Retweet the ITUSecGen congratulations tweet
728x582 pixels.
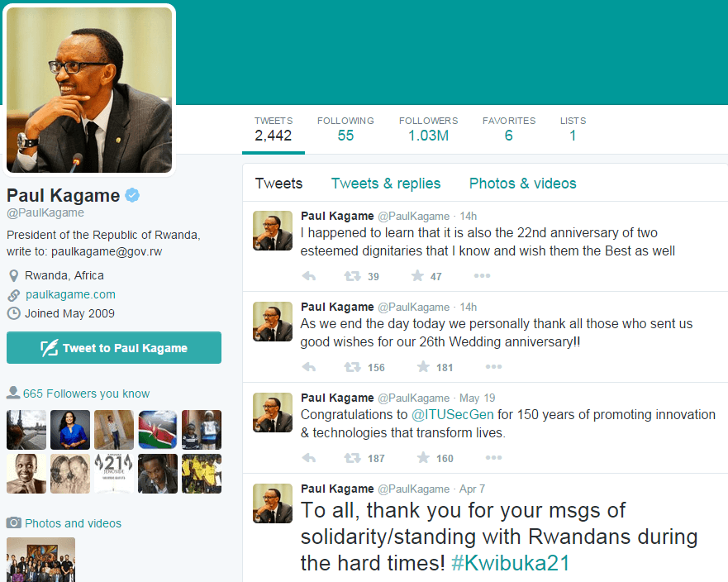pyautogui.click(x=352, y=459)
